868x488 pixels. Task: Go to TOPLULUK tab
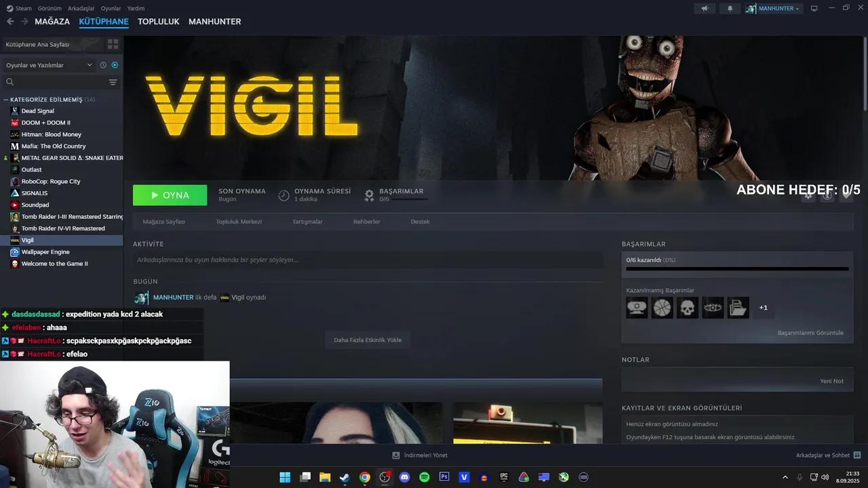[158, 22]
